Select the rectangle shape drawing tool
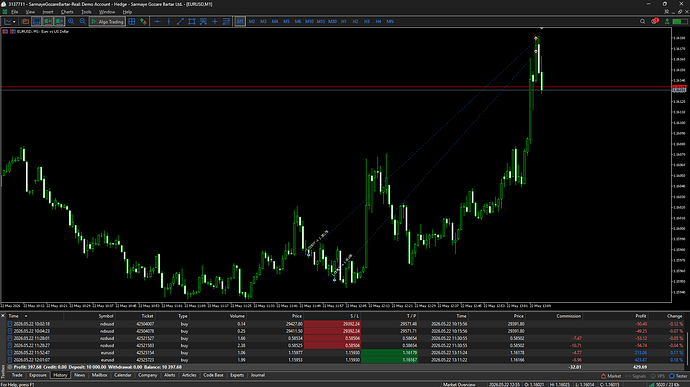The height and width of the screenshot is (387, 690). (x=192, y=21)
